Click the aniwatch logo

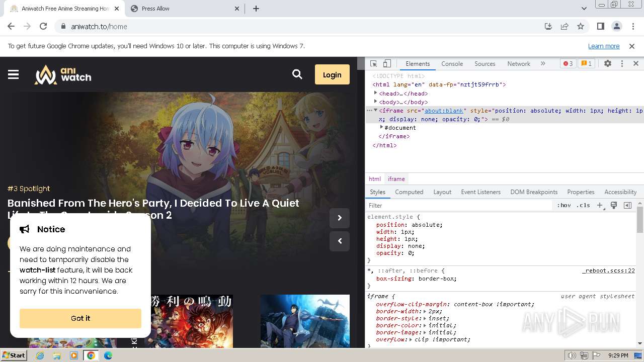point(63,74)
